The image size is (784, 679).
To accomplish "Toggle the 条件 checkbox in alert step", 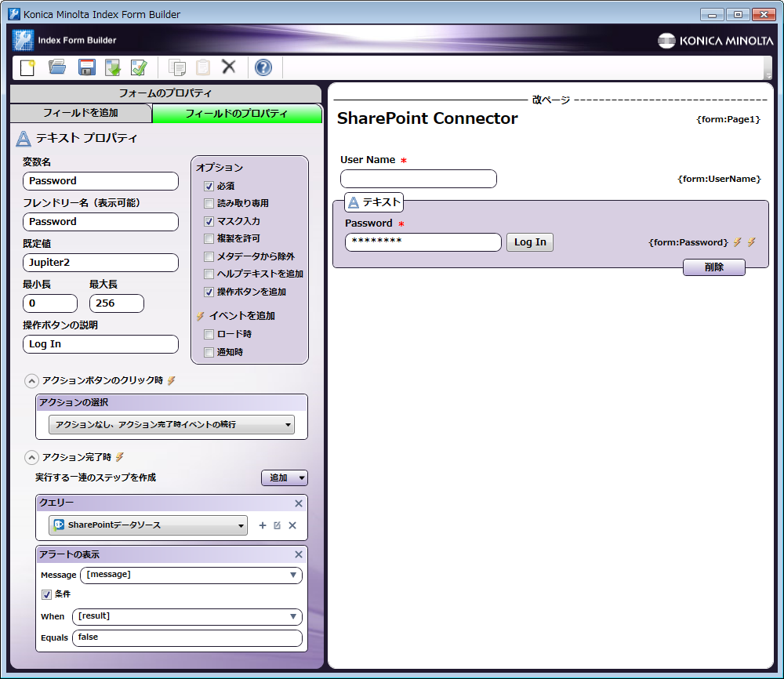I will [46, 594].
